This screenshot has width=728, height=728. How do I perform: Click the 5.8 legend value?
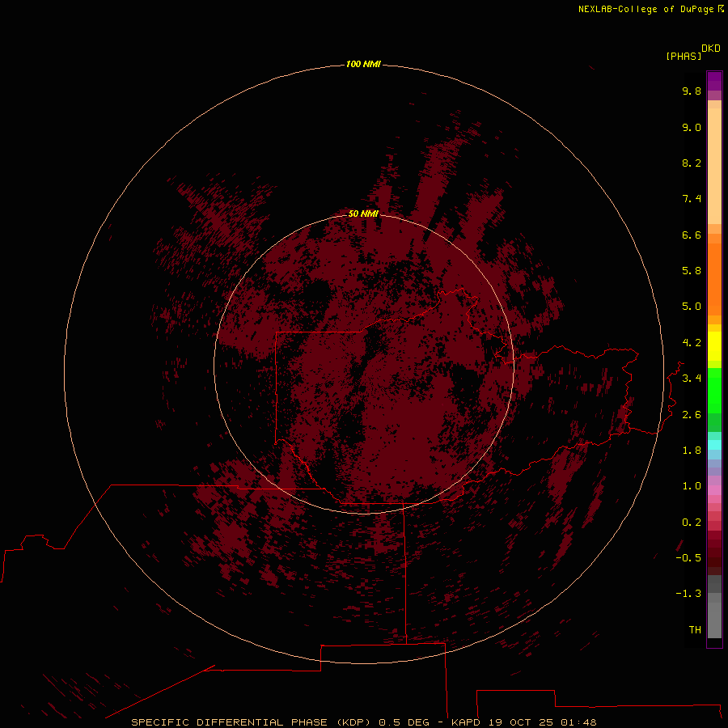tap(692, 271)
